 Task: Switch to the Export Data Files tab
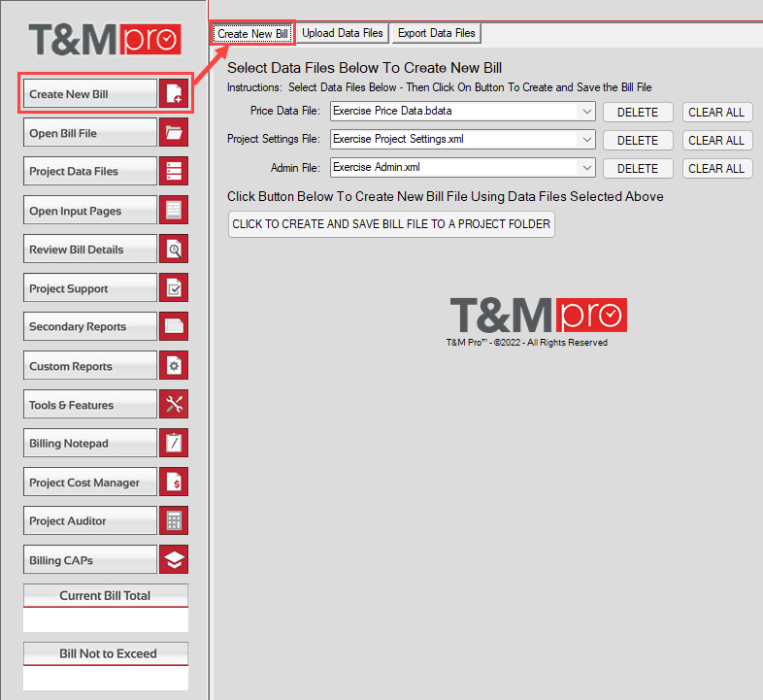pyautogui.click(x=436, y=33)
